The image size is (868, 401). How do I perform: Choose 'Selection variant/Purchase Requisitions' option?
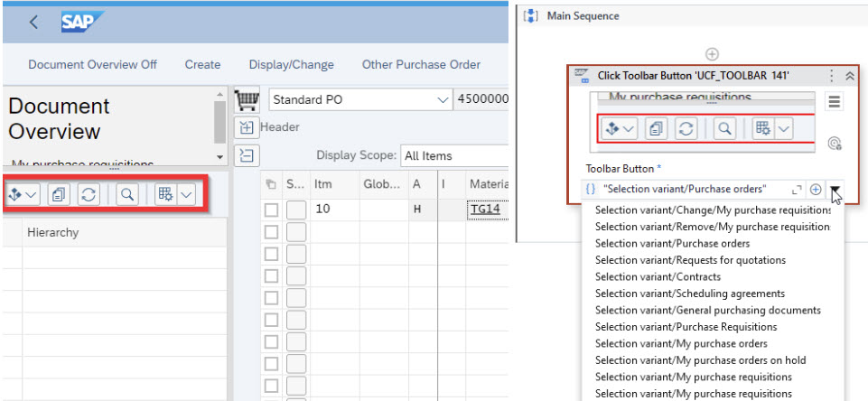click(686, 326)
